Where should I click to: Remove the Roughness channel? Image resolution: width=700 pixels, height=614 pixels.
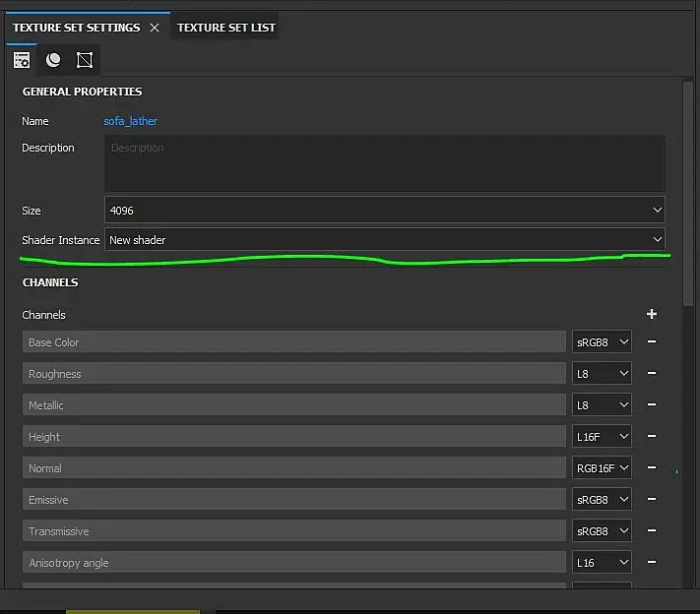[x=652, y=373]
